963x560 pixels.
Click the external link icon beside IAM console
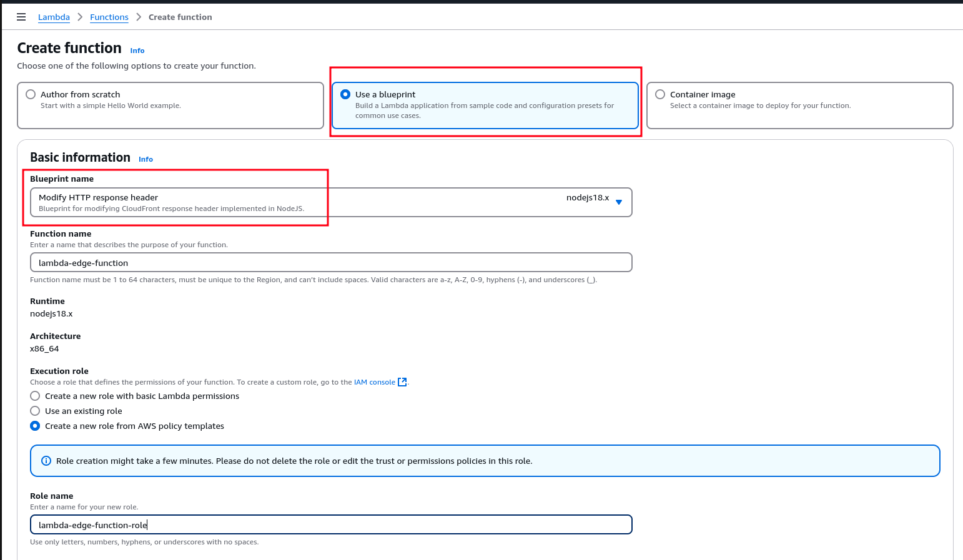coord(402,382)
